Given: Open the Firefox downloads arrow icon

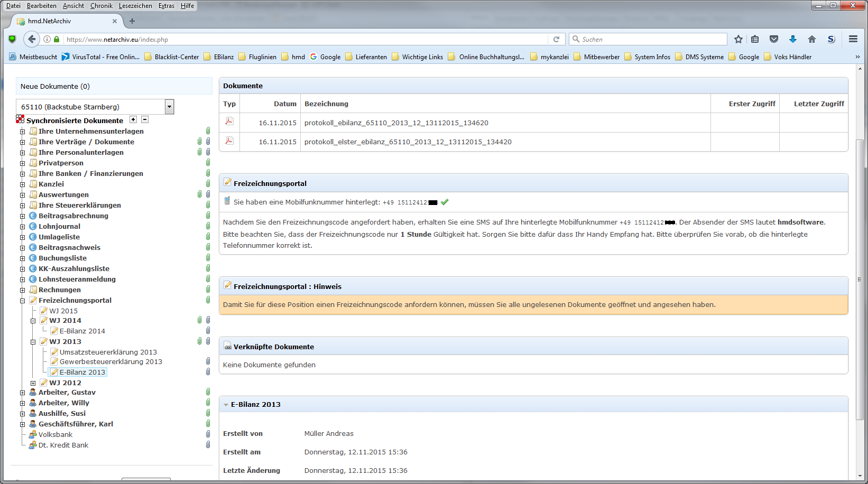Looking at the screenshot, I should (x=793, y=39).
